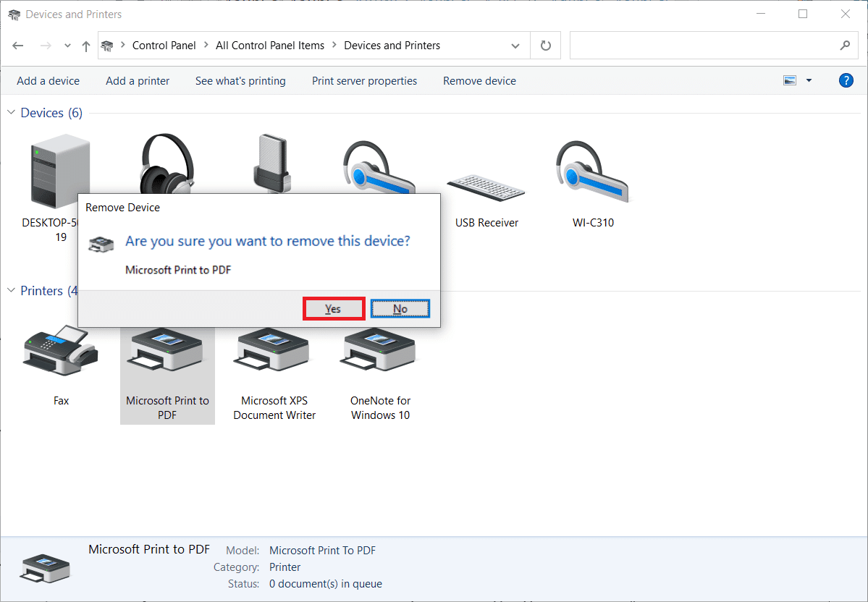The width and height of the screenshot is (868, 602).
Task: Collapse the Devices section
Action: pyautogui.click(x=11, y=113)
